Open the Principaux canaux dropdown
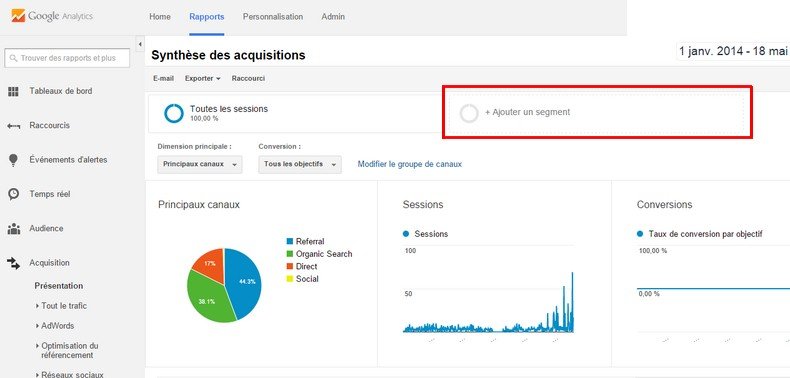 click(200, 164)
